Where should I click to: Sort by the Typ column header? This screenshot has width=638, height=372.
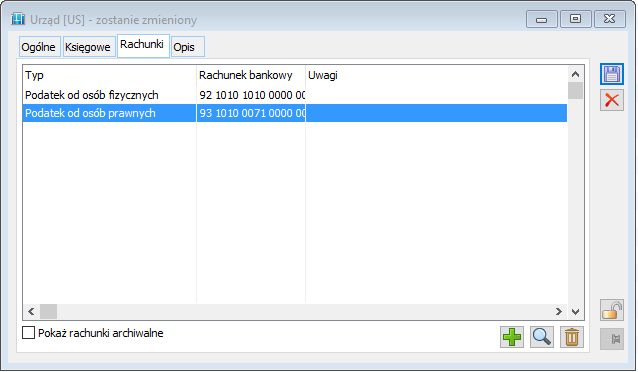click(x=109, y=75)
